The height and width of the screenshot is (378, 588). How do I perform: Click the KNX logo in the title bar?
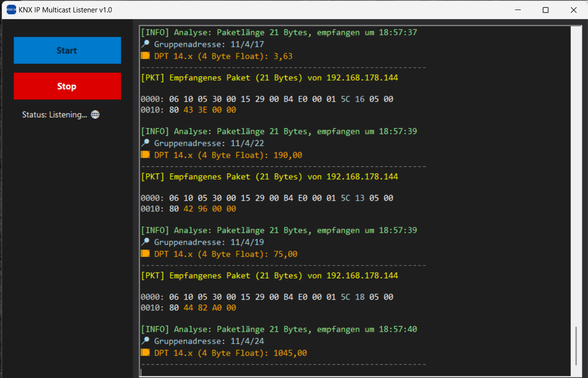pyautogui.click(x=10, y=9)
